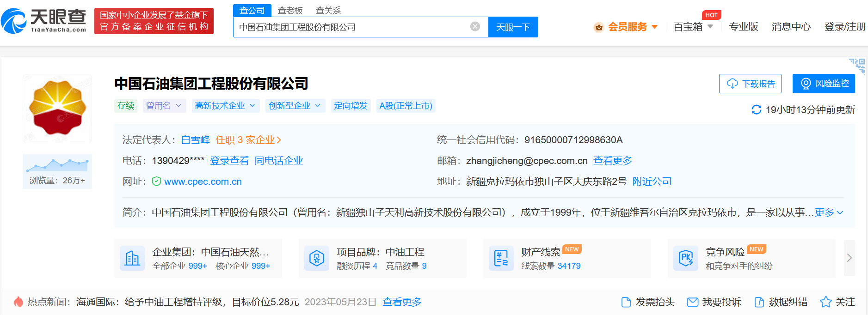Click the email zhangjicheng@cpec.com.cn
The image size is (868, 315).
tap(527, 161)
